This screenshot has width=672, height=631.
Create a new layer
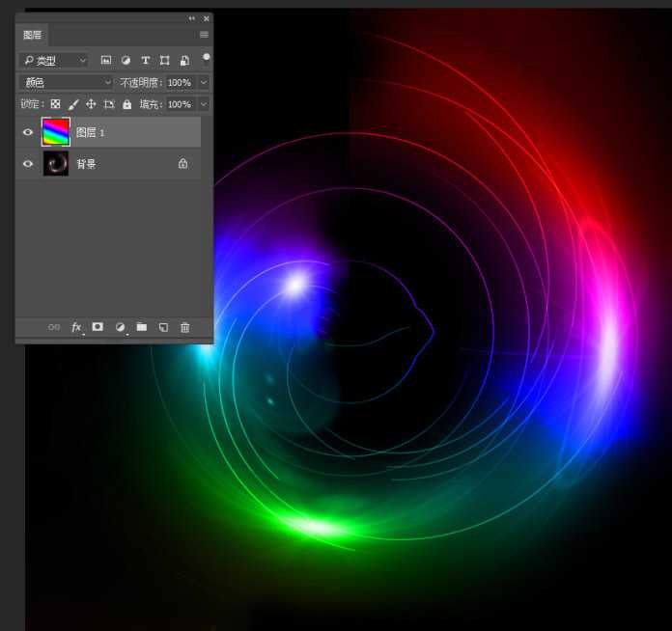(163, 327)
